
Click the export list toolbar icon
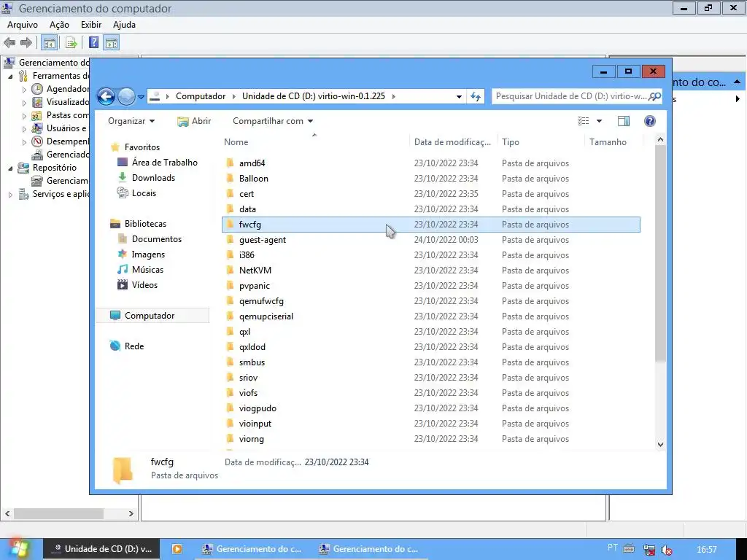71,43
